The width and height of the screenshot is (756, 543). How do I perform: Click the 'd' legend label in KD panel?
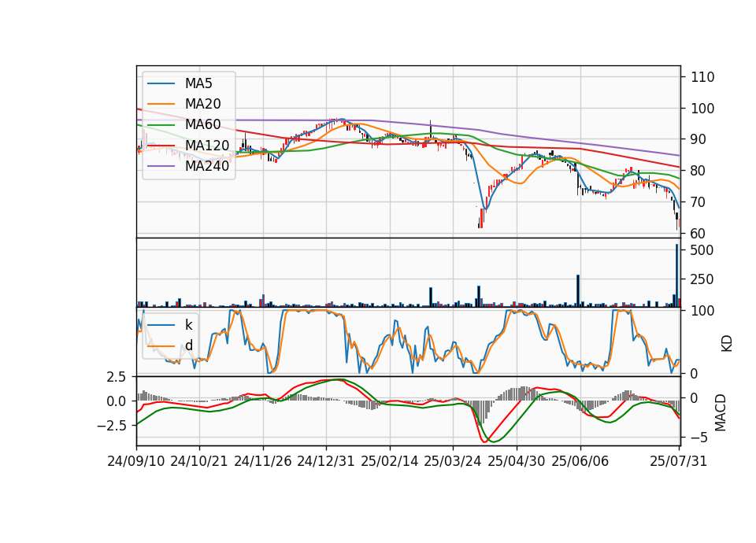188,345
